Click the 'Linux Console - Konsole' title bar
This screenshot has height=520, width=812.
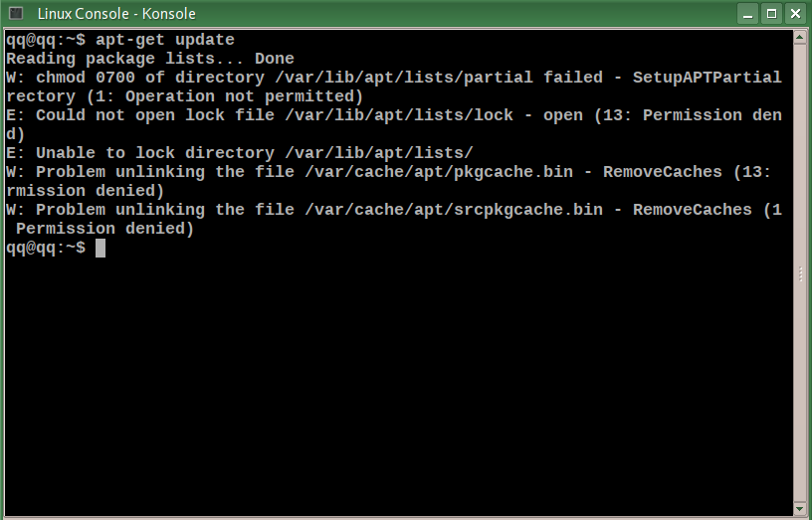click(116, 14)
